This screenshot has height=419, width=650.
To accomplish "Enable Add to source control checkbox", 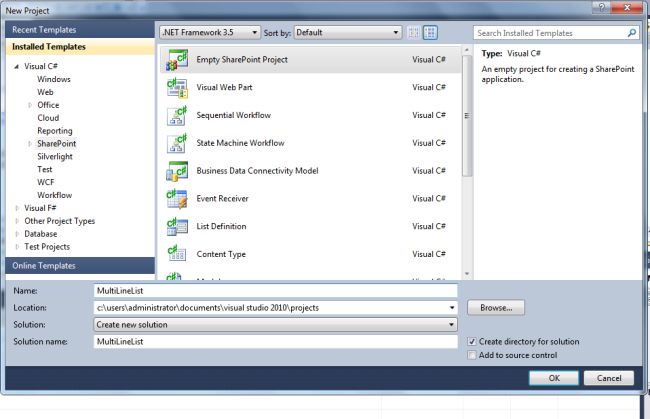I will tap(472, 355).
